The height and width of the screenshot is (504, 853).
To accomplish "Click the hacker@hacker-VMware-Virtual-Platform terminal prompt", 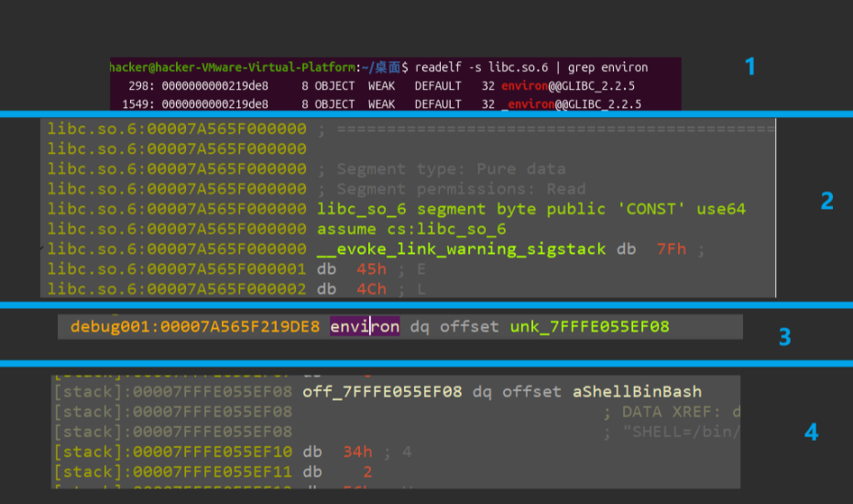I will (x=233, y=68).
